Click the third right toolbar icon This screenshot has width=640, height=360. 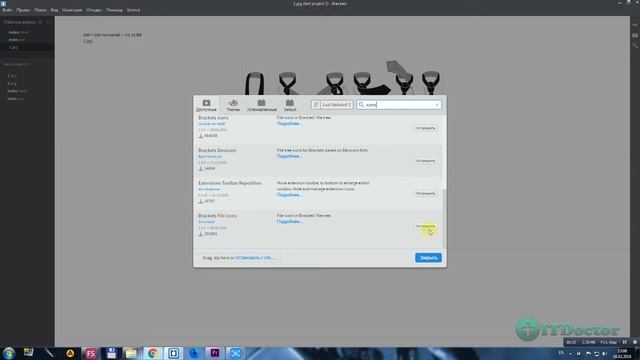click(635, 45)
